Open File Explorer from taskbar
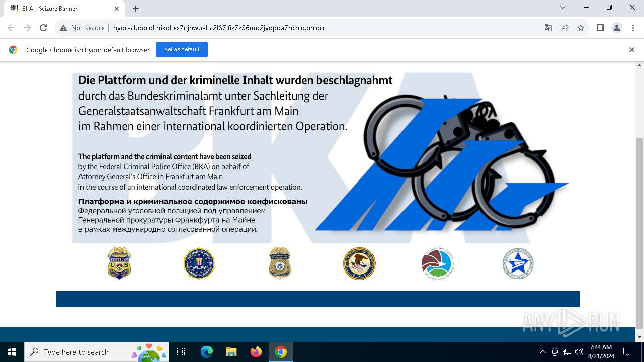644x362 pixels. pos(231,352)
